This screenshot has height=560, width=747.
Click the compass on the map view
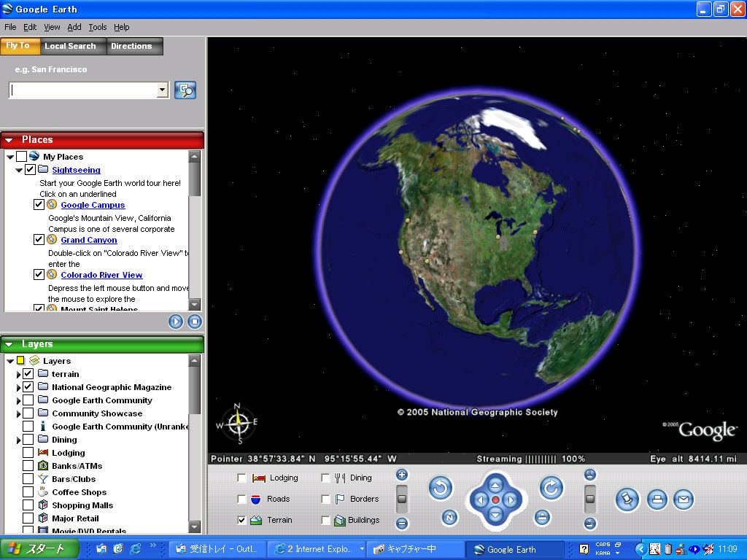tap(237, 424)
